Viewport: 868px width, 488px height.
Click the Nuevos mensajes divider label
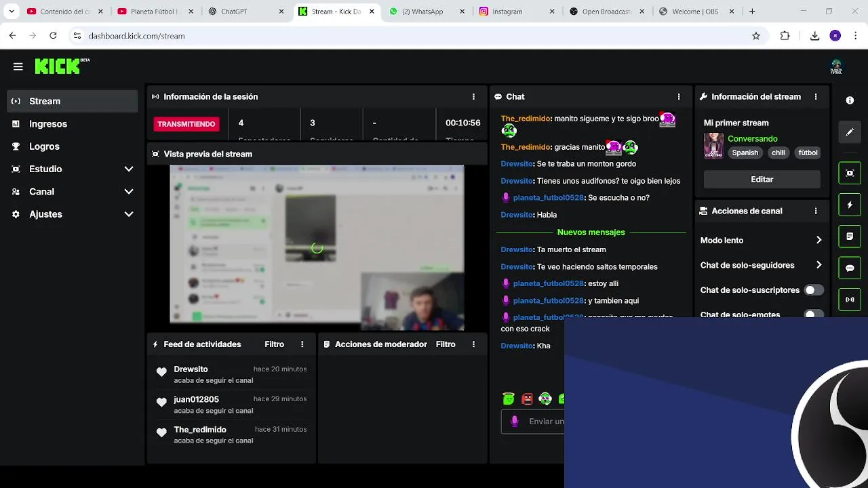591,232
